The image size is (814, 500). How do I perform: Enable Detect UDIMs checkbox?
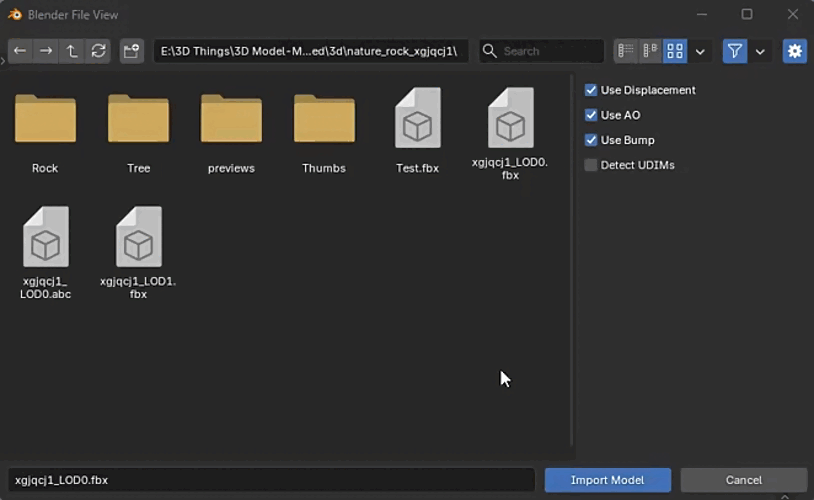pos(591,165)
